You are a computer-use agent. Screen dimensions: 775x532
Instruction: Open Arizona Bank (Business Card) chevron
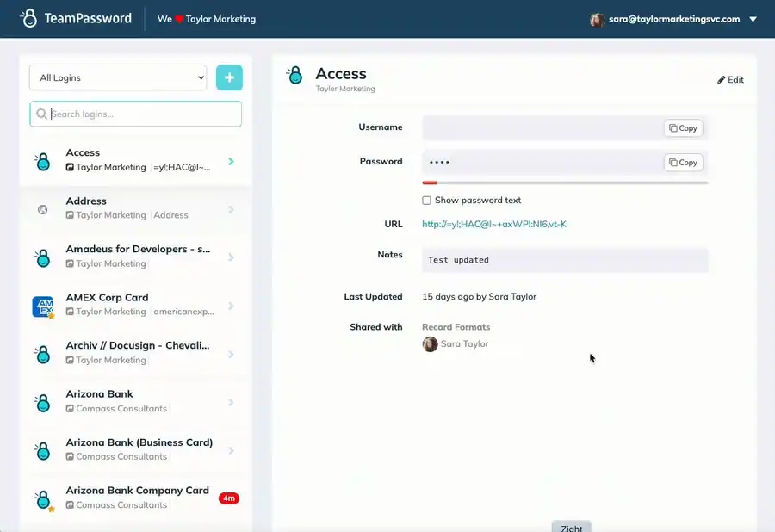point(231,450)
